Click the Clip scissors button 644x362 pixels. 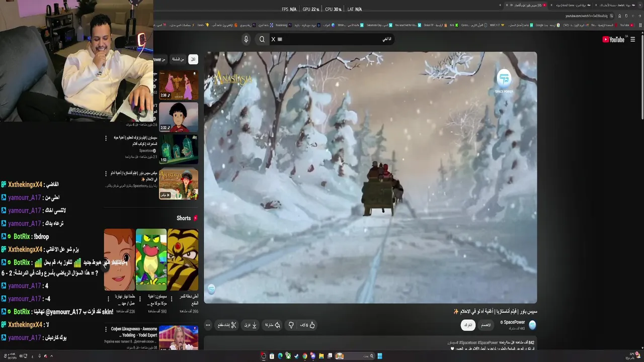[227, 325]
